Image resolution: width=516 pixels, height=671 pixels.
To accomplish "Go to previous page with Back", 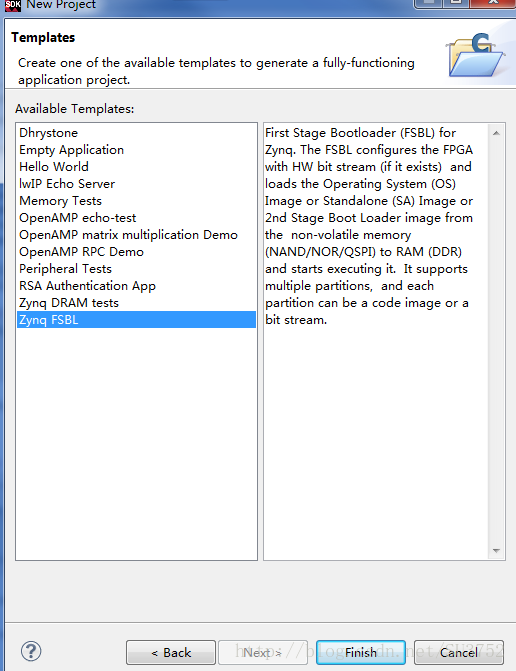I will pos(171,653).
